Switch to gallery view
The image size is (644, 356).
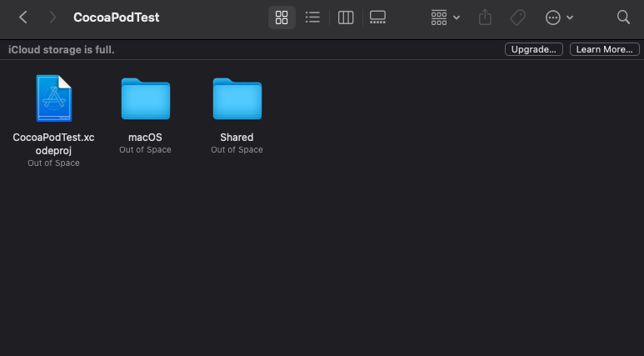[x=377, y=18]
